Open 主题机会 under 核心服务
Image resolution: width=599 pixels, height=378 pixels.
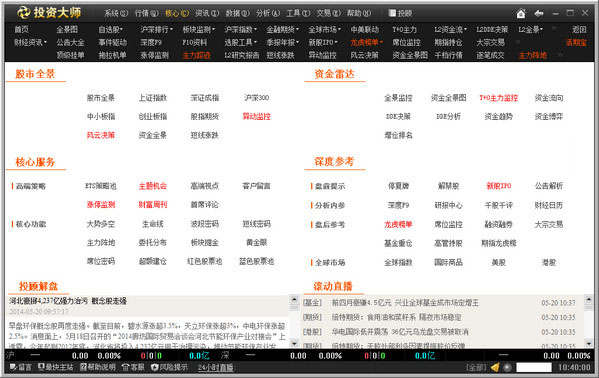coord(152,186)
